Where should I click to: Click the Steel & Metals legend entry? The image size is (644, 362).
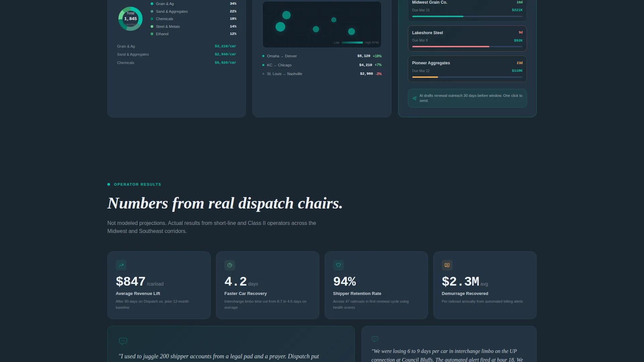(194, 26)
